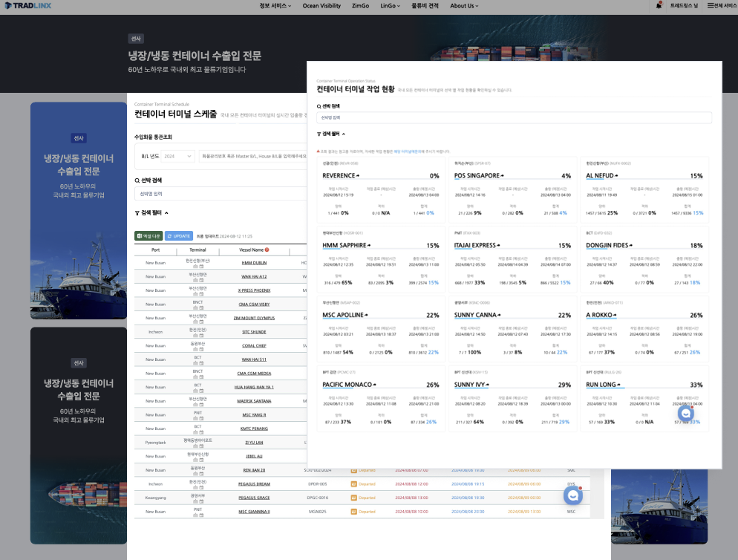Open the PEGASUS DREAM vessel link
Screen dimensions: 738x560
(254, 484)
